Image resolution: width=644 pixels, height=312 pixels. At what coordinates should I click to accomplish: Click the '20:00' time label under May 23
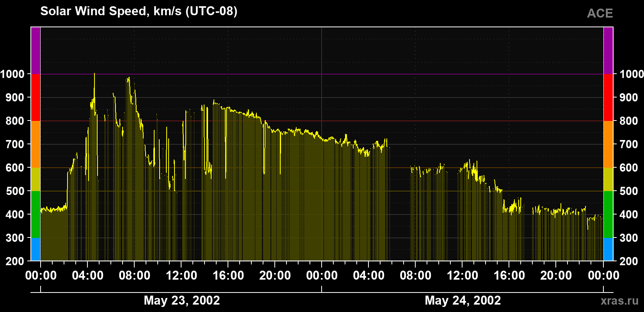coord(275,276)
